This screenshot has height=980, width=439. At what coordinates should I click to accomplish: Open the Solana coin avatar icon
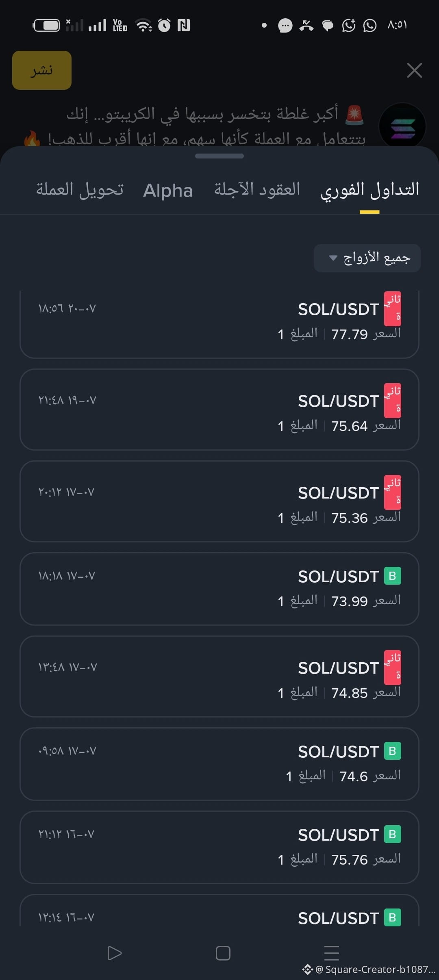(402, 126)
